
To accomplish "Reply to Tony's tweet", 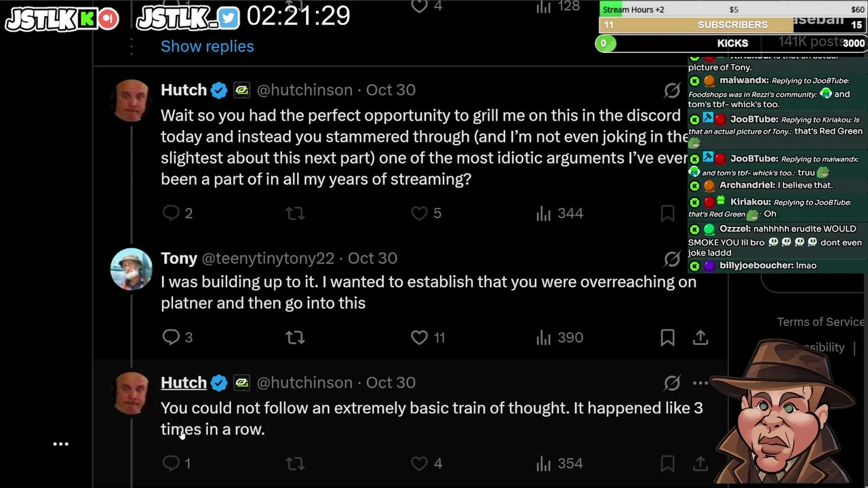I will [x=172, y=337].
